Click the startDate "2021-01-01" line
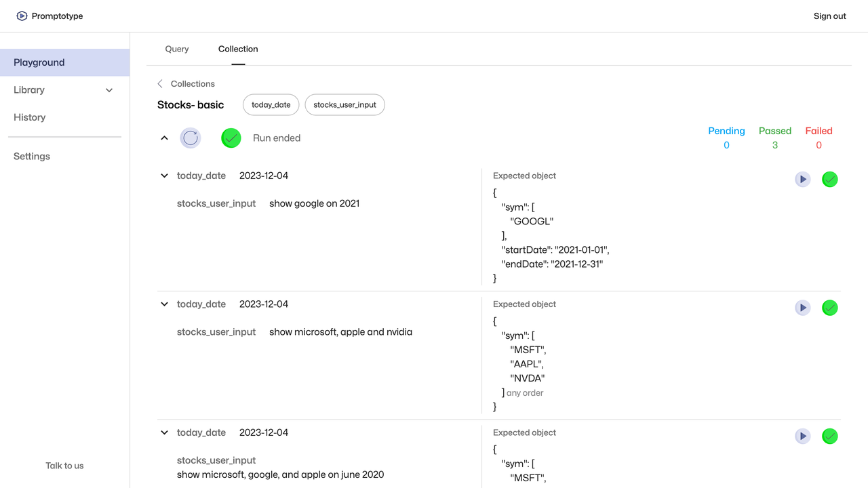 [555, 250]
